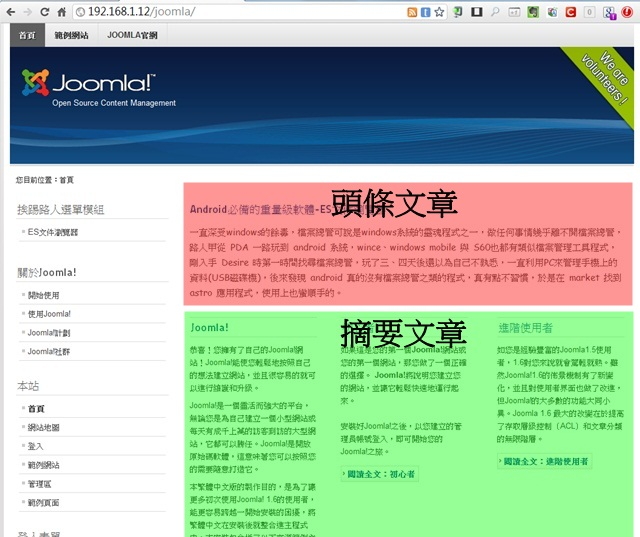This screenshot has width=640, height=537.
Task: Open the green Evernote elephant extension
Action: point(533,12)
